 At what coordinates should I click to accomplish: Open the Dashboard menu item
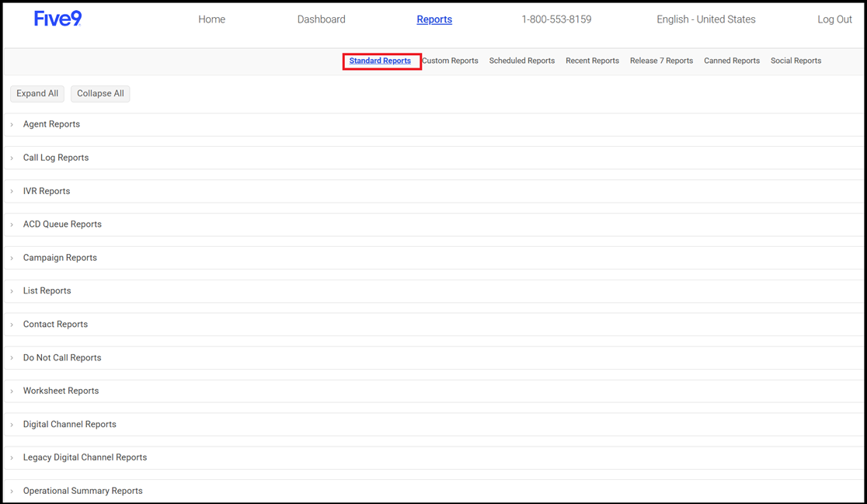click(x=322, y=19)
